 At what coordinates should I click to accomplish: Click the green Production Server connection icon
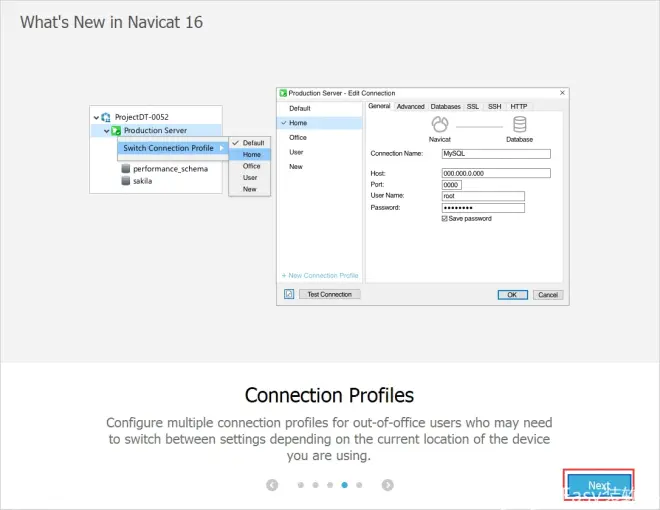pyautogui.click(x=116, y=131)
